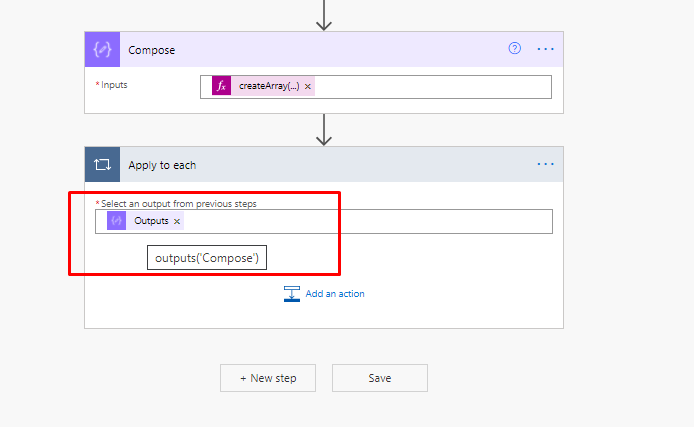Click the Add an action icon
694x427 pixels.
(x=292, y=294)
